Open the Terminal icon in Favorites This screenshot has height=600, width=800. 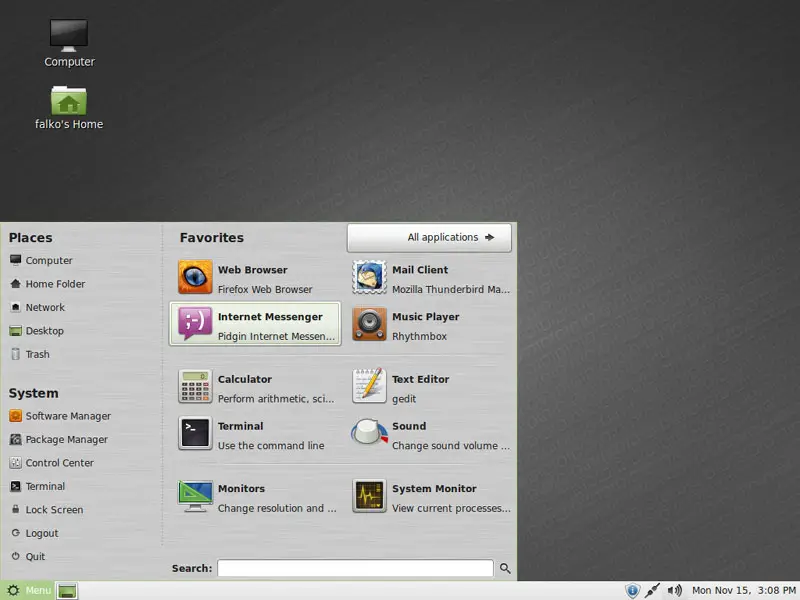click(195, 433)
